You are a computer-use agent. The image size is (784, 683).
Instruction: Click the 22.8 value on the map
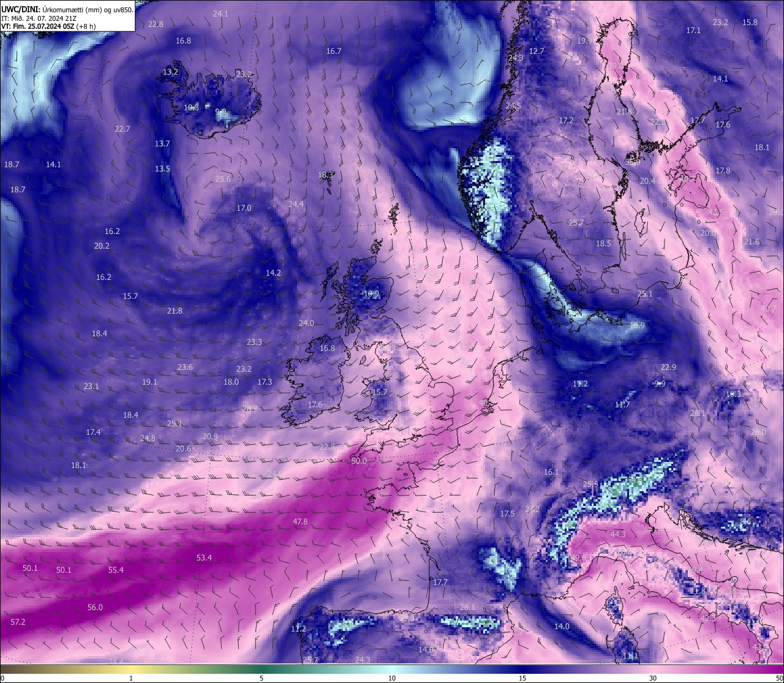point(156,25)
